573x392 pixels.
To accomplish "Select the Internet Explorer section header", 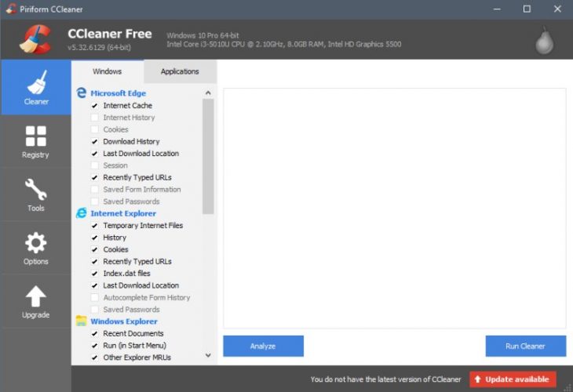I will (x=123, y=213).
